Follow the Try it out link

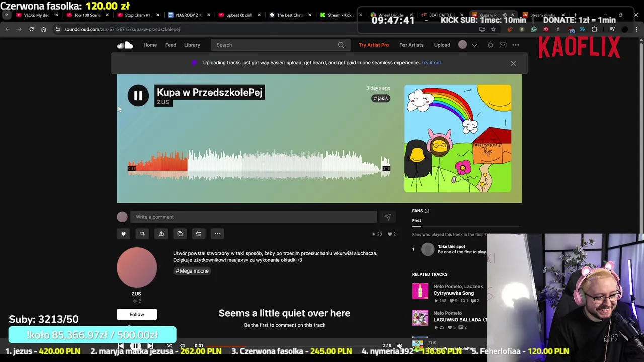431,63
